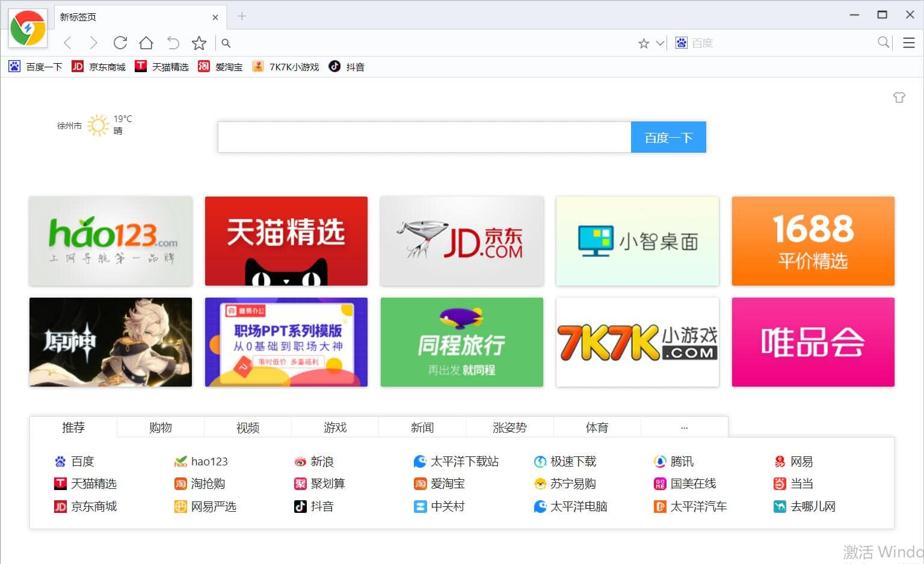This screenshot has height=564, width=924.
Task: Open 当当 link
Action: [793, 483]
